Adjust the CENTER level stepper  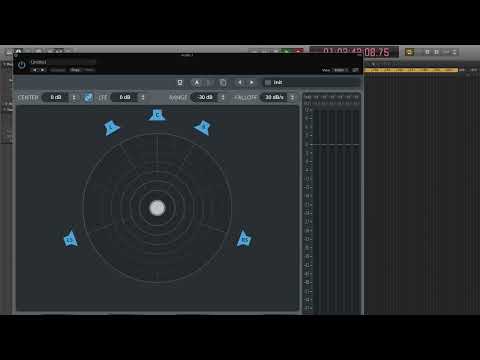tap(74, 97)
